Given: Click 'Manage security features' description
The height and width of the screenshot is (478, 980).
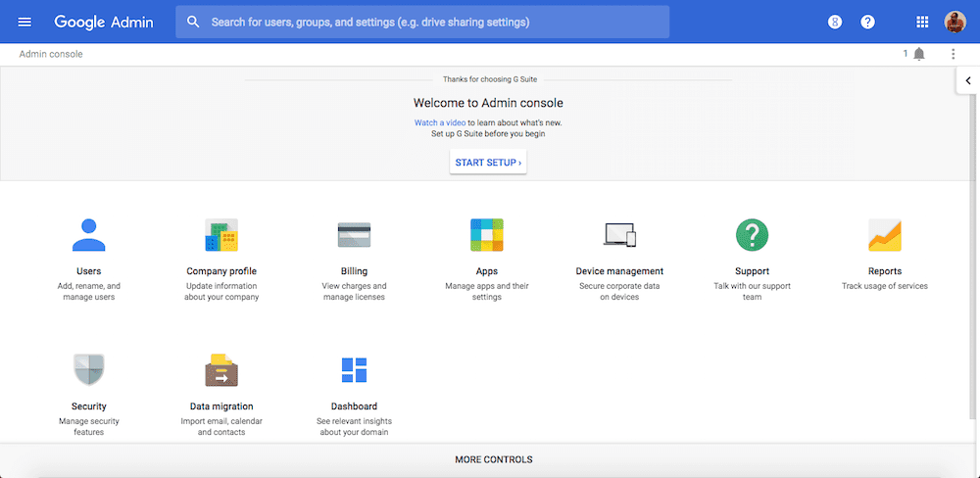Looking at the screenshot, I should [89, 427].
